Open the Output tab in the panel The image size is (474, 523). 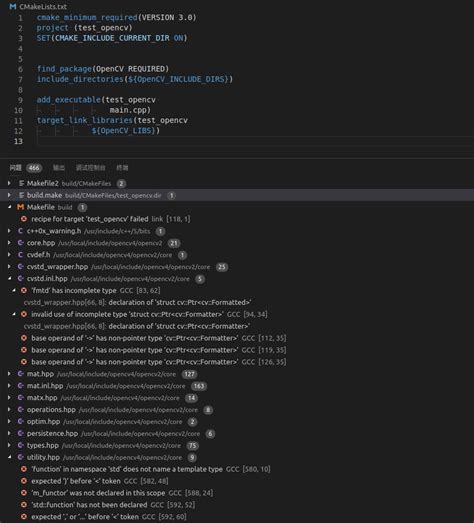[x=59, y=168]
